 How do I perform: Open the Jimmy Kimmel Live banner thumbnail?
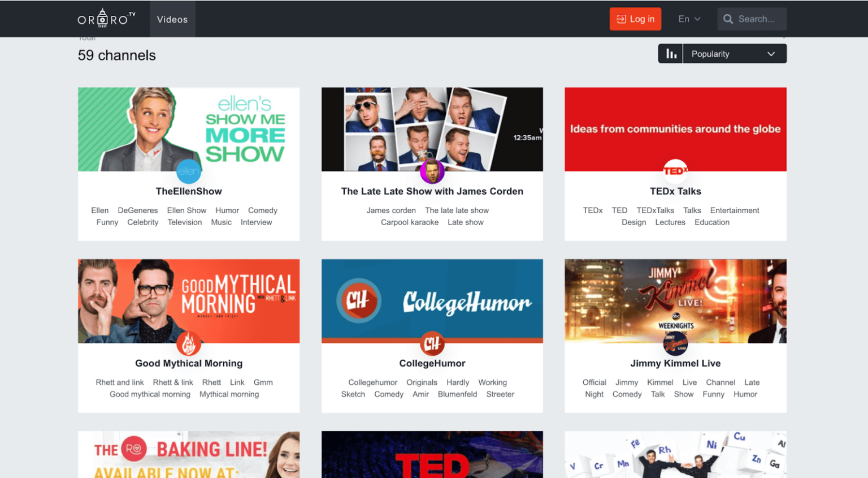click(675, 301)
